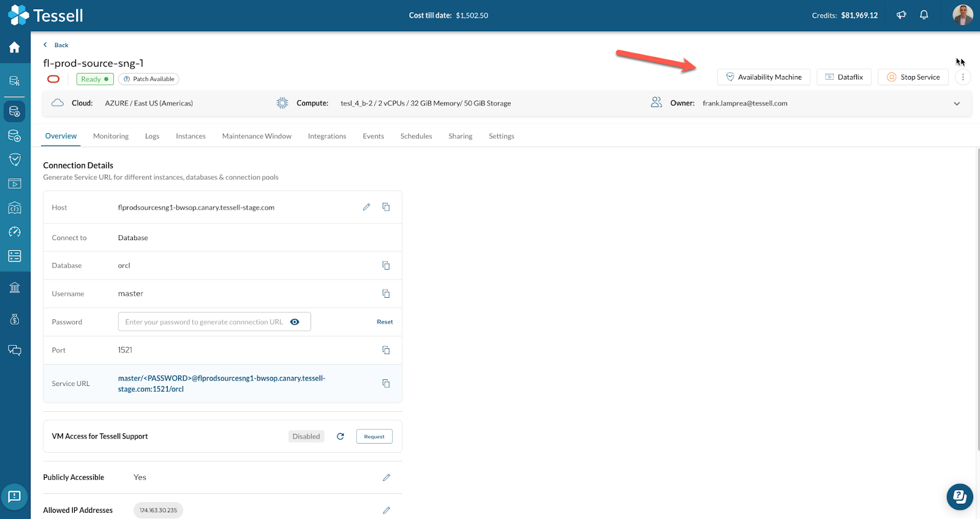Refresh the VM Access status
The image size is (980, 519).
341,436
